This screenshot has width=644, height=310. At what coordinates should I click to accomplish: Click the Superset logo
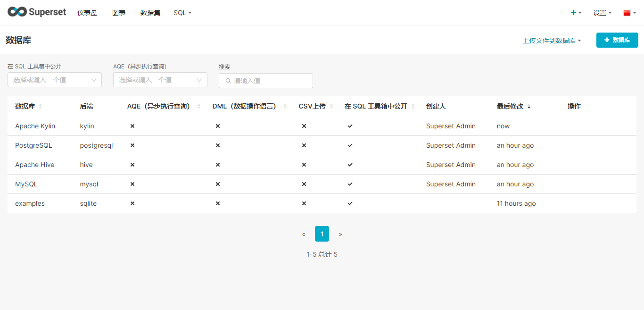[37, 12]
